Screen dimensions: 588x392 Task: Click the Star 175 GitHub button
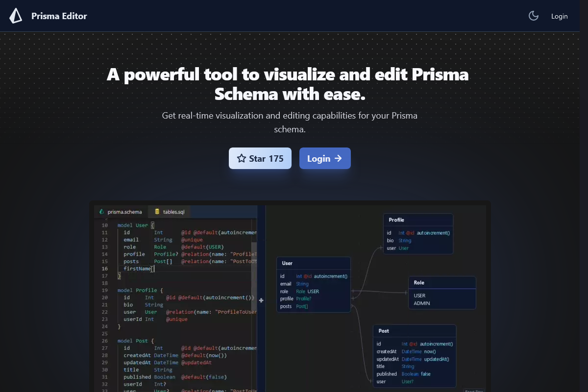[x=260, y=158]
